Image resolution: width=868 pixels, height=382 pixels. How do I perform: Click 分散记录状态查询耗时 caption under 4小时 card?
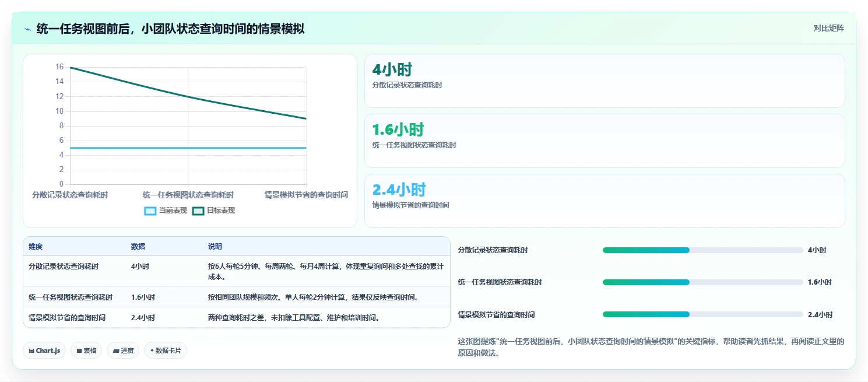407,85
